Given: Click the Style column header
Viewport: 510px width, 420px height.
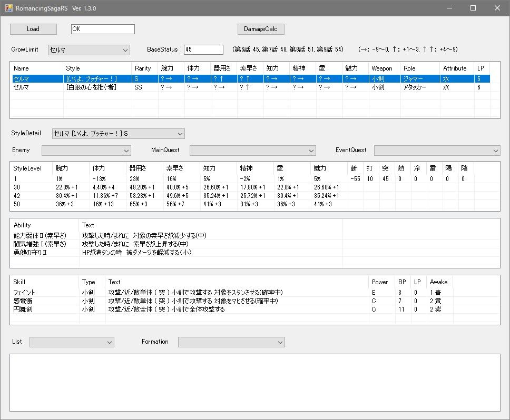Looking at the screenshot, I should [97, 68].
